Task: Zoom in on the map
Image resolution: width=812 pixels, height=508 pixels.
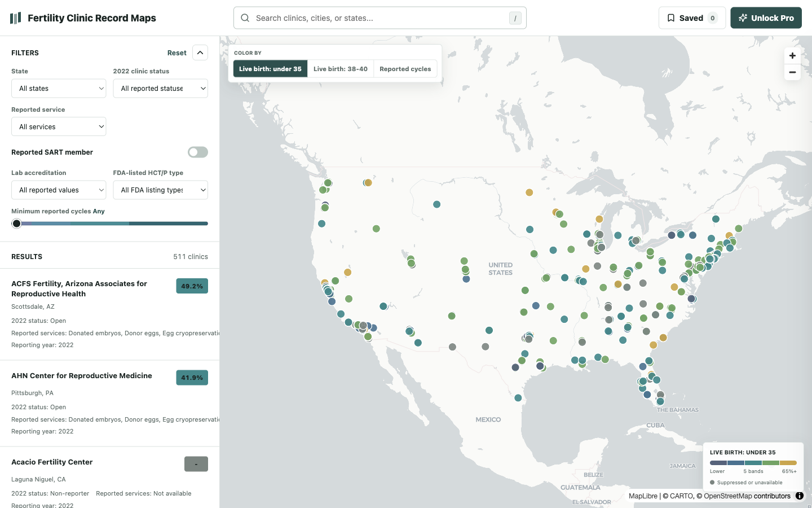Action: click(x=792, y=55)
